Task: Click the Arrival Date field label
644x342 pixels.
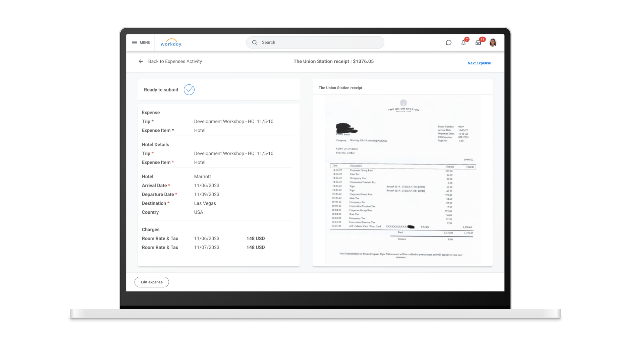Action: pyautogui.click(x=154, y=186)
